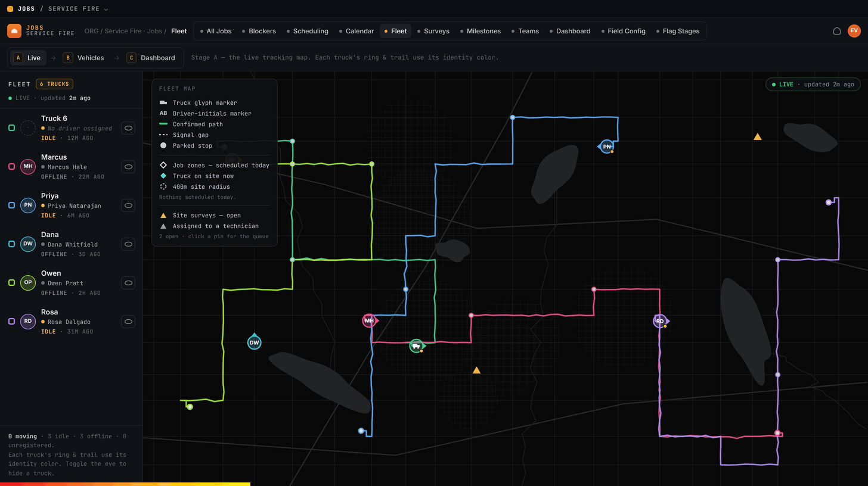The width and height of the screenshot is (868, 486).
Task: Click Rosa's purple color swatch
Action: [11, 322]
